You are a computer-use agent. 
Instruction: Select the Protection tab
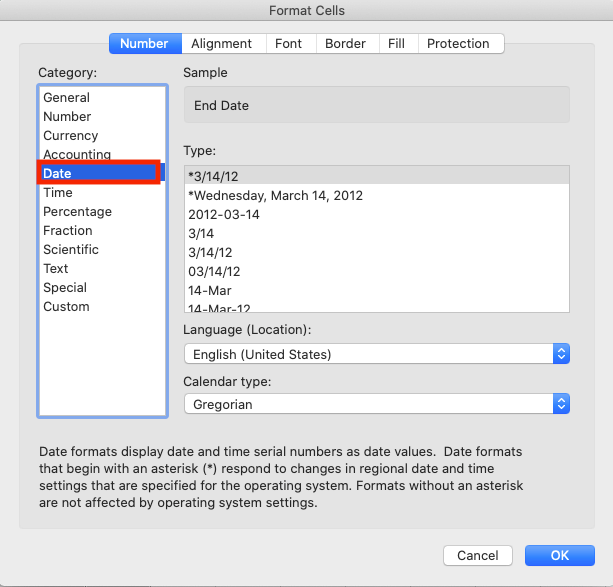click(458, 44)
